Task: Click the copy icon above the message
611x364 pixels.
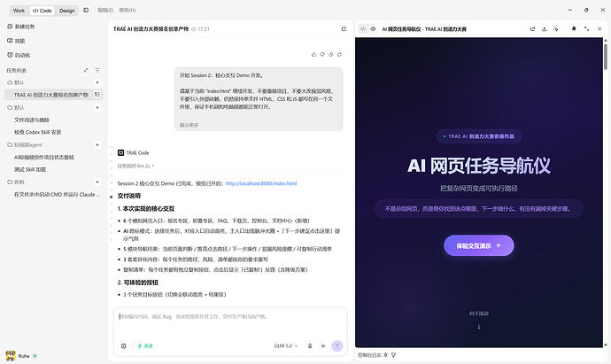Action: [331, 55]
